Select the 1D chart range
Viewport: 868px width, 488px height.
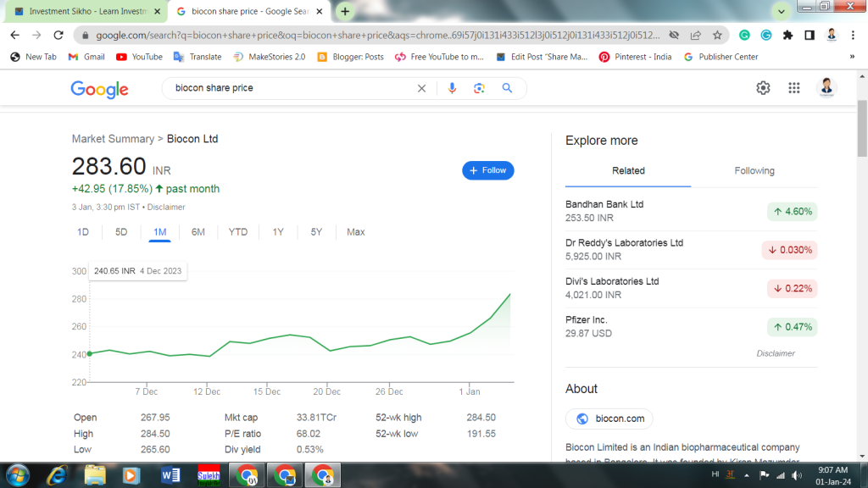tap(83, 232)
